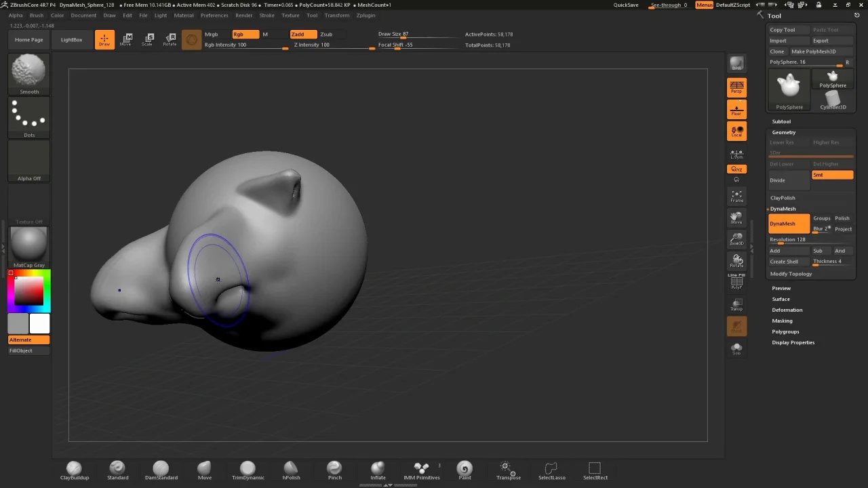
Task: Click the right-shelf Move navigation icon
Action: click(736, 218)
